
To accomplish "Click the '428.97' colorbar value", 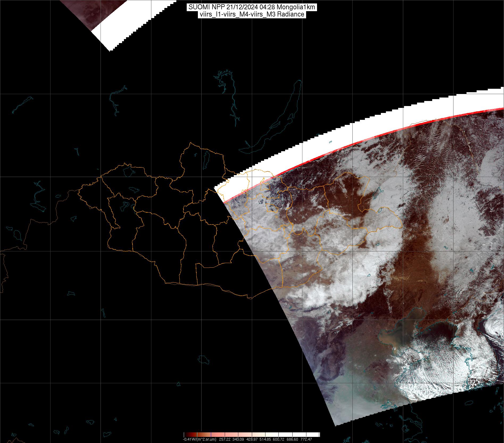I will click(252, 439).
